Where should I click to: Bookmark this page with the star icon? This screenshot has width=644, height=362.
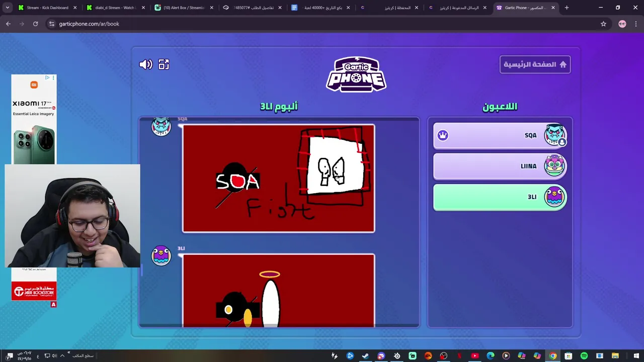[603, 24]
